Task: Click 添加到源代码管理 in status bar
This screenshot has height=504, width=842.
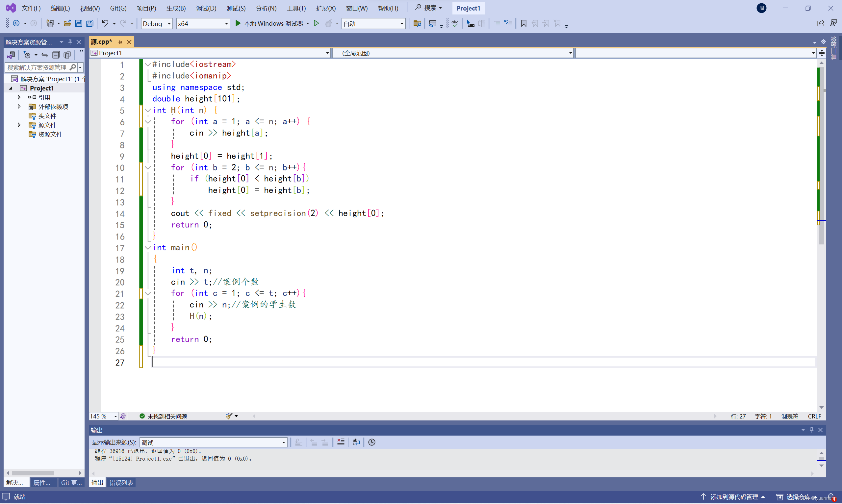Action: (x=734, y=496)
